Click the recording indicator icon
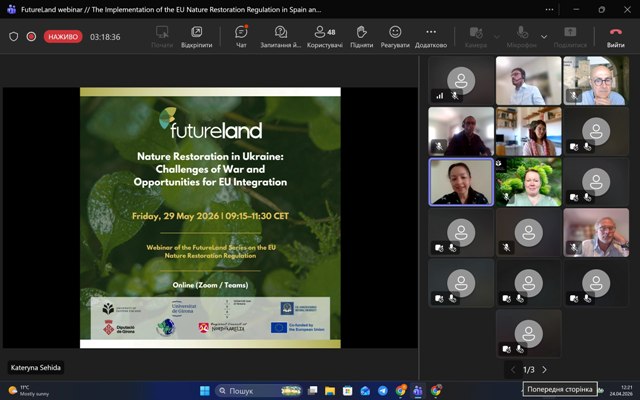640x400 pixels. 31,37
